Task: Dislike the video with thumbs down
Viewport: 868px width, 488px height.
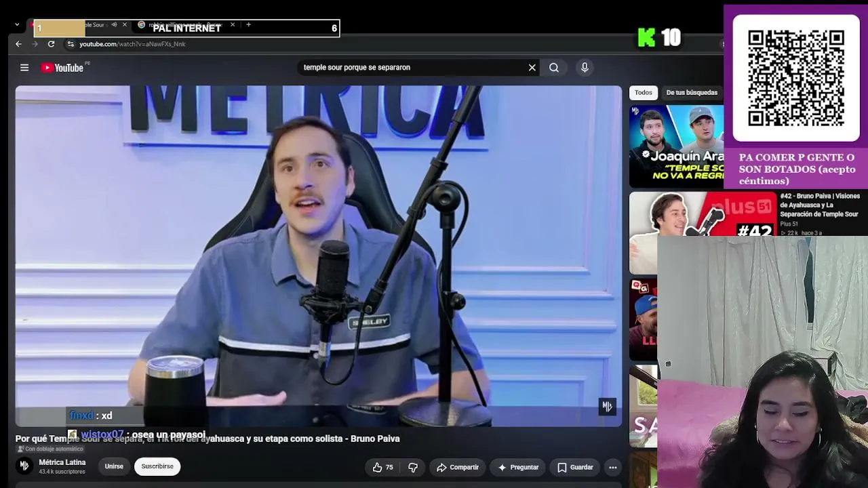Action: coord(413,467)
